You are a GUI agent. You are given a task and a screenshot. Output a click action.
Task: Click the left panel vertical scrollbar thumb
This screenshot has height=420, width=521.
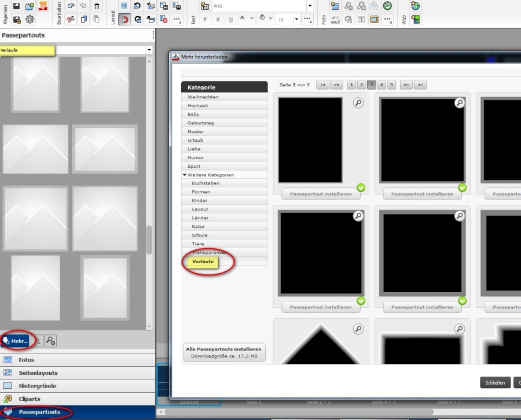click(x=149, y=240)
